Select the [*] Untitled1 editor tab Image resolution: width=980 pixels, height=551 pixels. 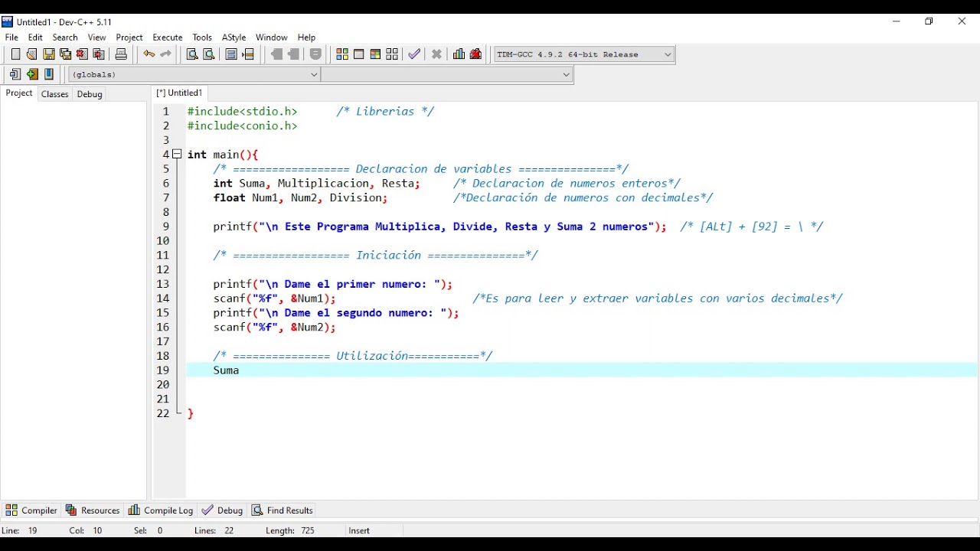pos(179,93)
